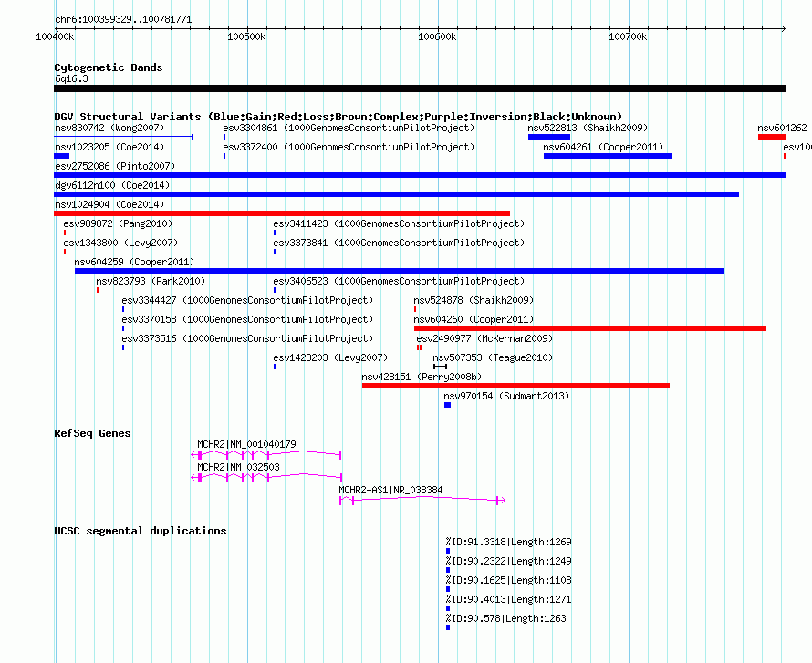Click the esv2490977 (McKernan2009) label
Viewport: 812px width, 663px height.
484,338
